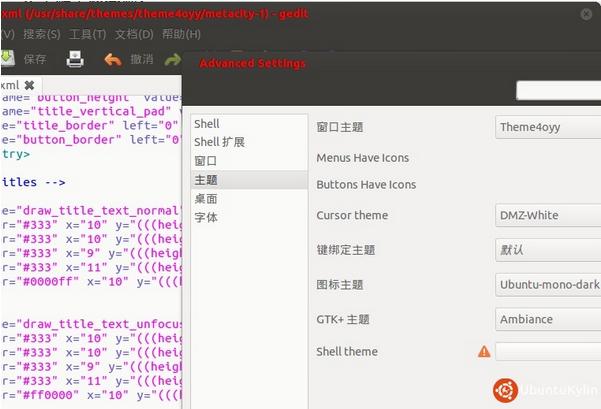Click the Advanced Settings search field

coord(558,90)
